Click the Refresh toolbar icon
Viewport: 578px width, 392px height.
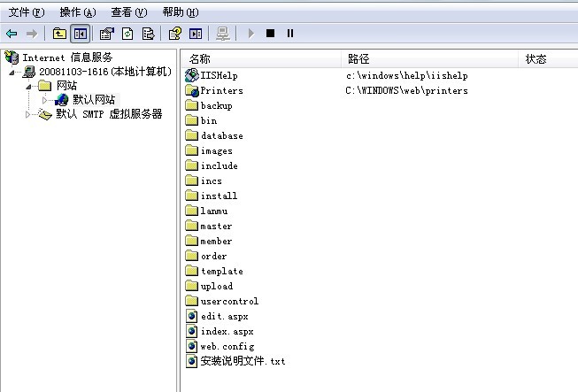[127, 34]
